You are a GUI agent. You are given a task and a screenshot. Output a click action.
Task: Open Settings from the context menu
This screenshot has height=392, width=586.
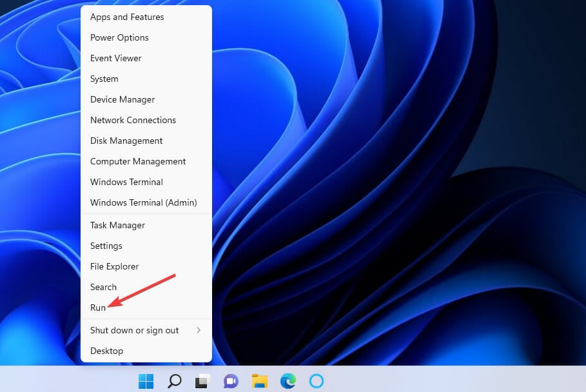106,246
